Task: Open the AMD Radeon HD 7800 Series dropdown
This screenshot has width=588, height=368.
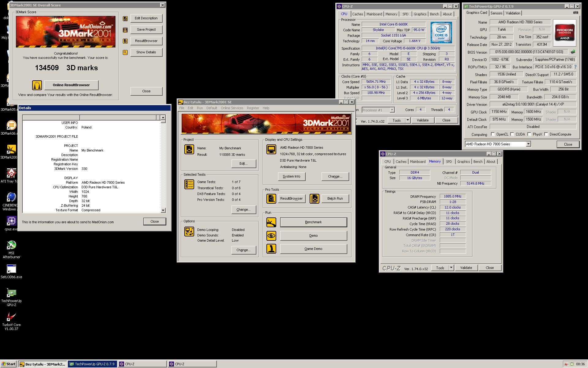Action: coord(528,144)
